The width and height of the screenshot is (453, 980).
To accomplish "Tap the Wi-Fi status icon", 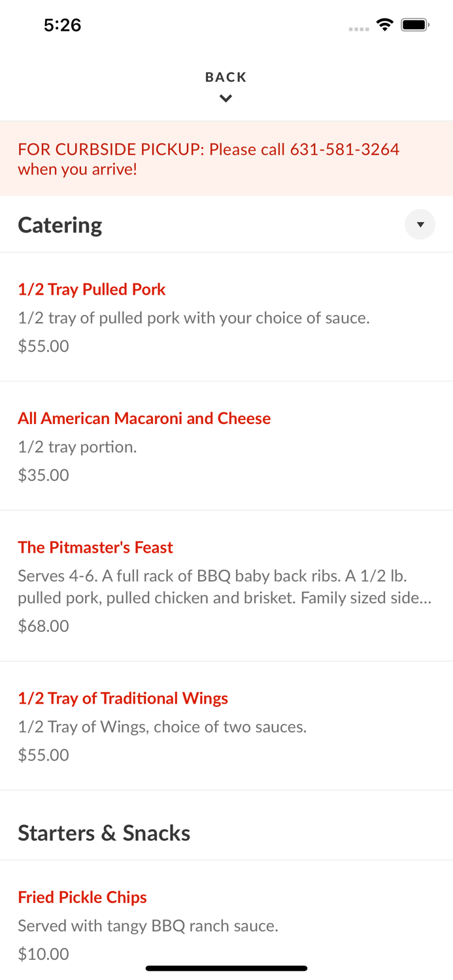I will [x=384, y=24].
